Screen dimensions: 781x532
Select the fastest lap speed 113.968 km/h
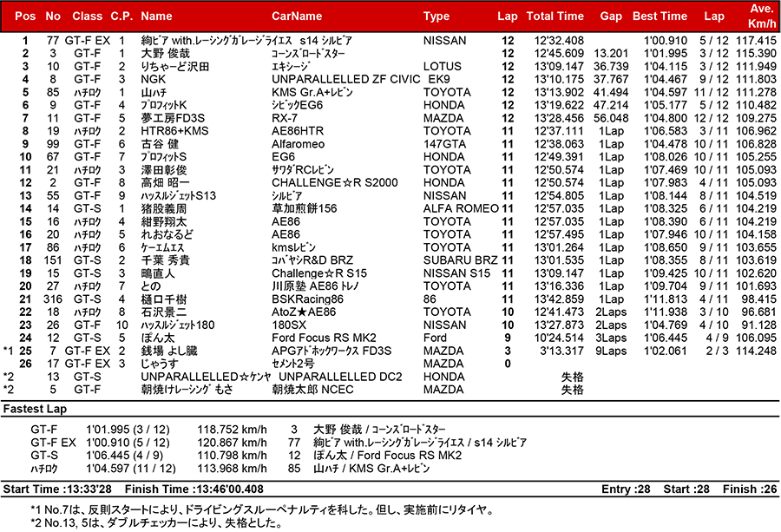click(232, 469)
